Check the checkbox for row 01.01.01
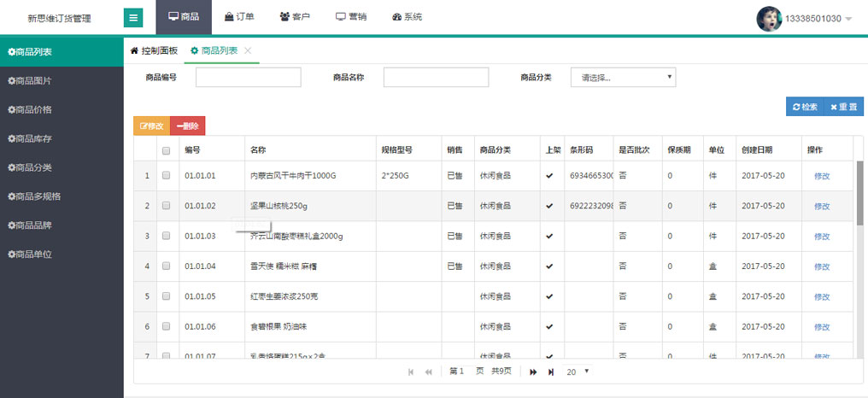This screenshot has width=868, height=398. coord(166,175)
